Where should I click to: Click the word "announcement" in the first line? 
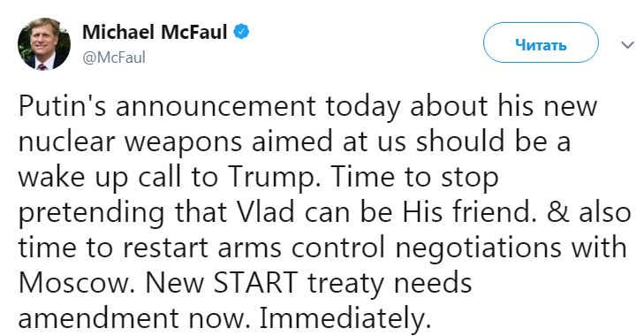tap(216, 106)
